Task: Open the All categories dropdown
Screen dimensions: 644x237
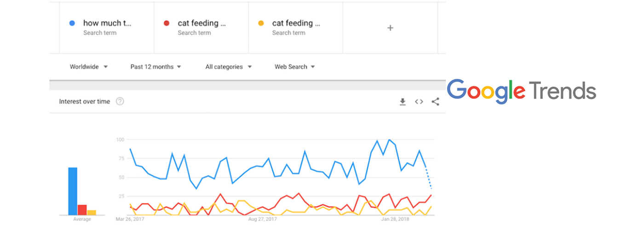Action: (228, 67)
